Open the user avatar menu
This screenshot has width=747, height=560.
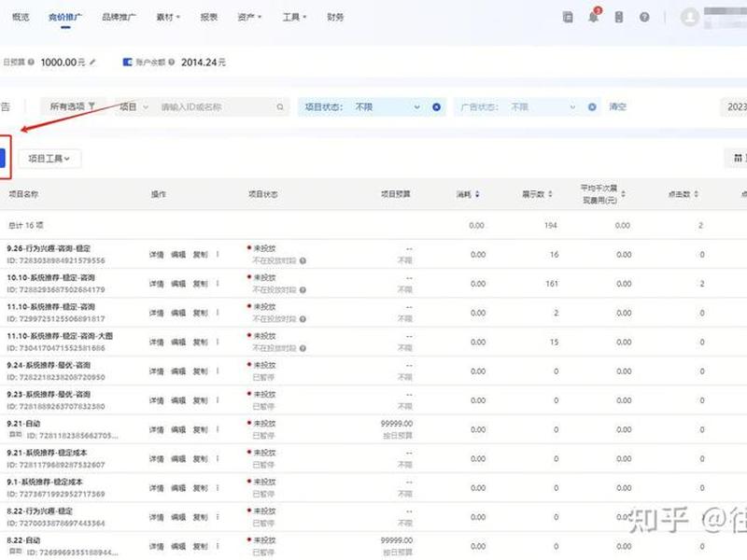(689, 17)
